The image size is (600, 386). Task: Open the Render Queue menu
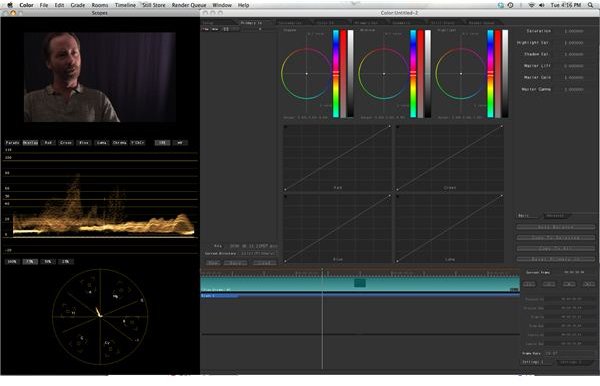coord(189,5)
